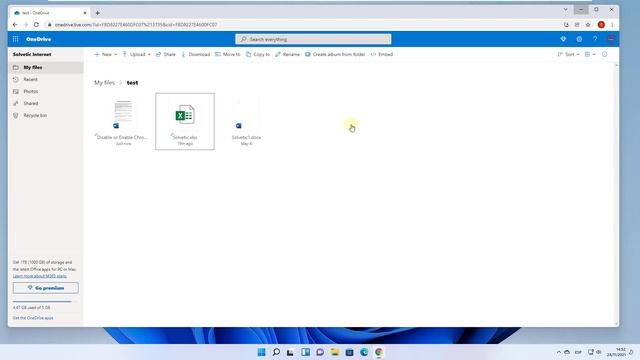Open the Chat taskbar icon
Screen dimensions: 640x360
pyautogui.click(x=320, y=352)
